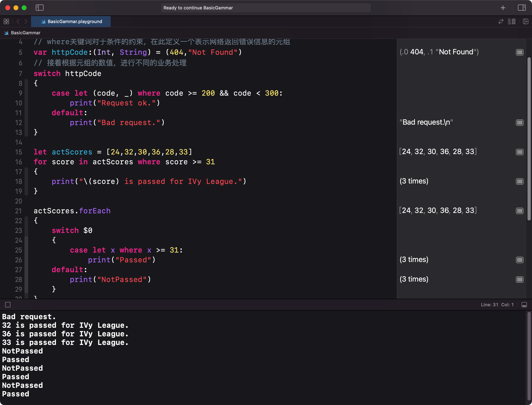This screenshot has width=532, height=405.
Task: Click the Line: 31 Col: 1 indicator
Action: pyautogui.click(x=497, y=305)
